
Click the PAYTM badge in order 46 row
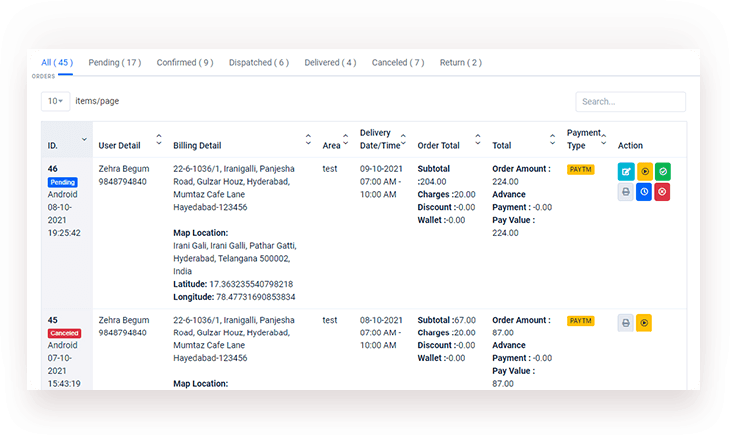pos(581,170)
